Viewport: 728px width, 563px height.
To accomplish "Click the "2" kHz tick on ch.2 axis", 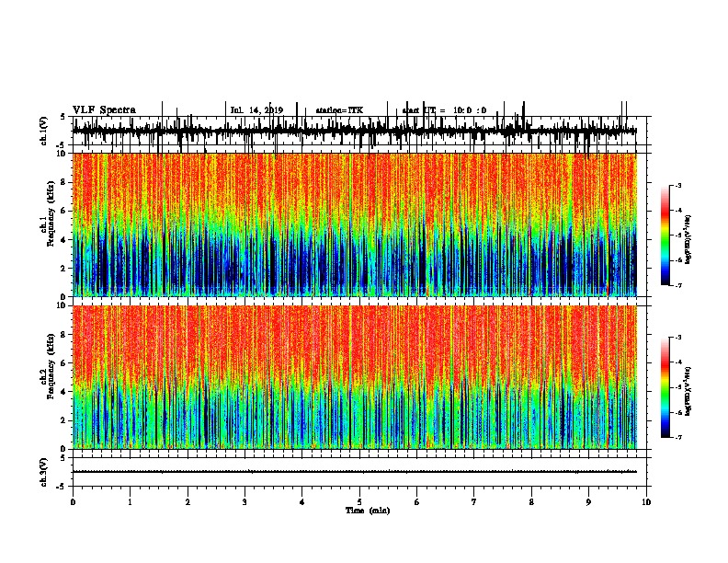I will coord(63,420).
